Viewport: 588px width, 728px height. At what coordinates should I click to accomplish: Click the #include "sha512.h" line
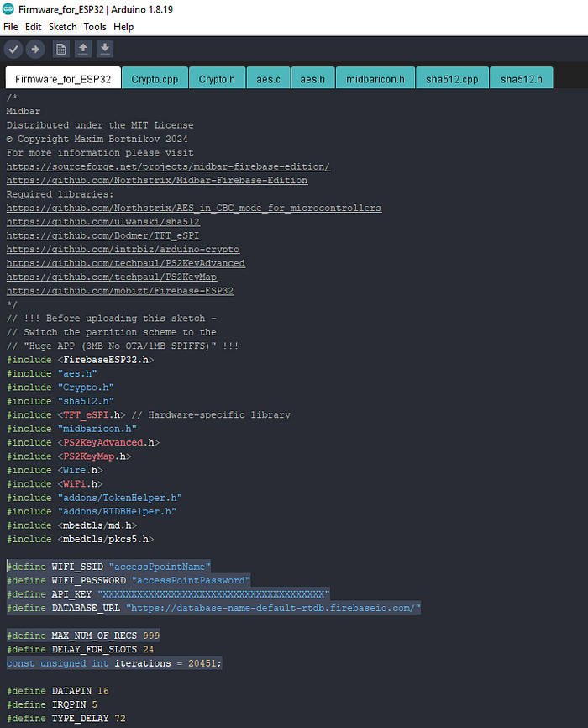(60, 401)
